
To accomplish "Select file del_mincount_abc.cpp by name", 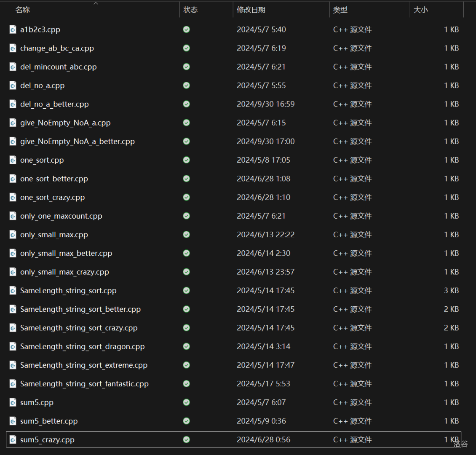I will click(58, 67).
